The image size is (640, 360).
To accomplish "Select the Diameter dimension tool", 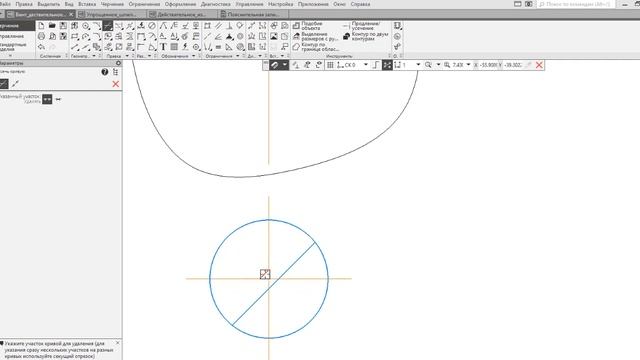I will pos(152,26).
